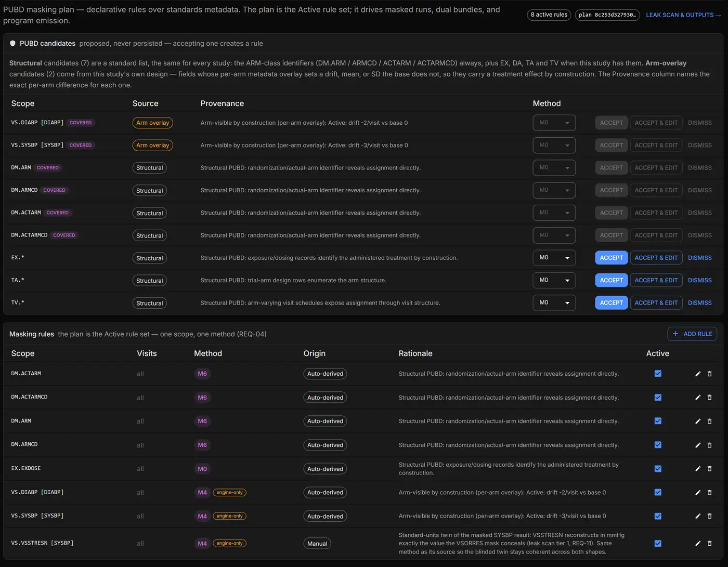Screen dimensions: 728x567
Task: Select the Provenance column header
Action: [222, 103]
